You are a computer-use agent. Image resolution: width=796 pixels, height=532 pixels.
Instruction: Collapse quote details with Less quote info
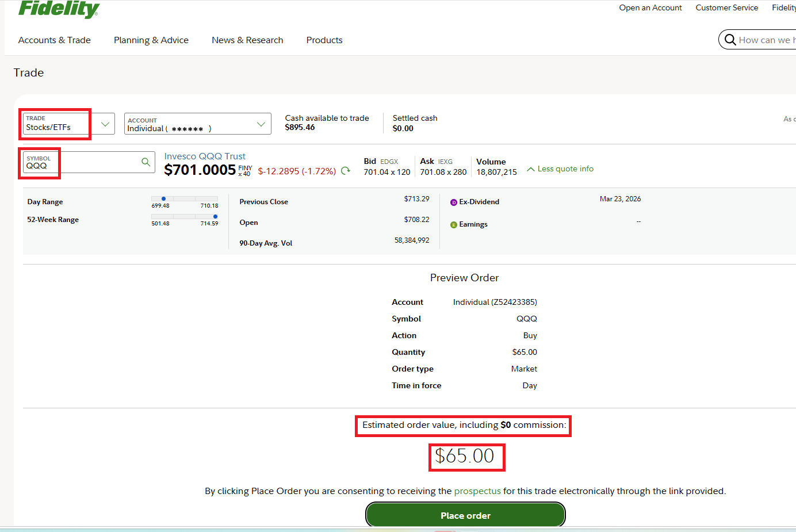click(x=560, y=169)
